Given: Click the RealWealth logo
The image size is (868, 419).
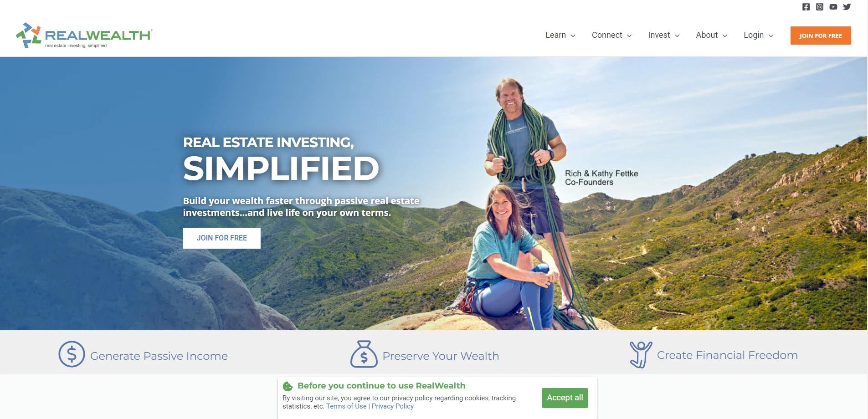Looking at the screenshot, I should pyautogui.click(x=84, y=36).
